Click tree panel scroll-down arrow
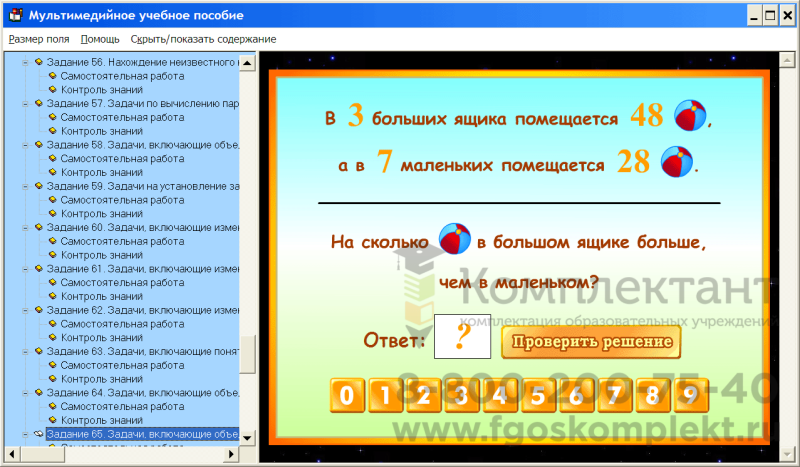Image resolution: width=800 pixels, height=467 pixels. [247, 437]
